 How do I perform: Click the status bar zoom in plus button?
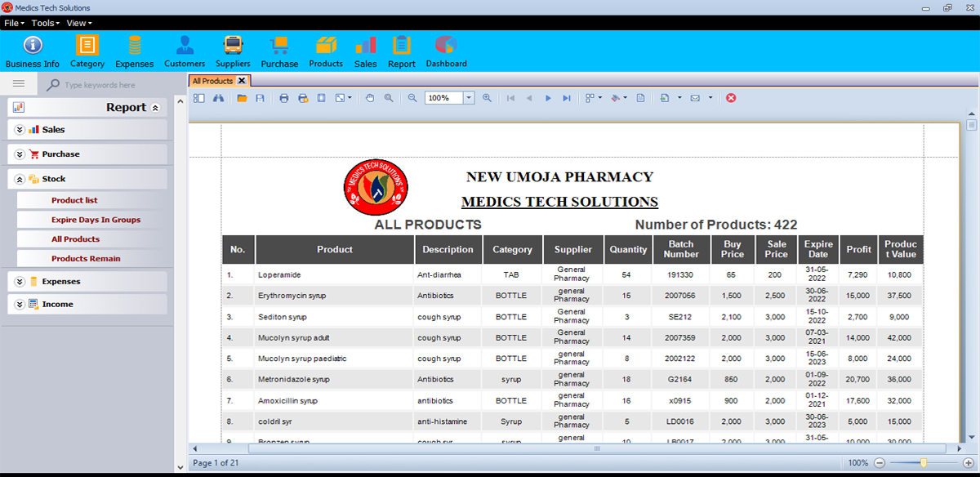click(968, 463)
